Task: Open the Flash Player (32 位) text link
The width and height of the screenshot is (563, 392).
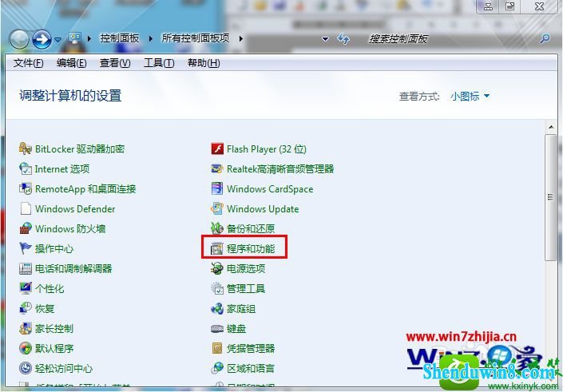Action: pyautogui.click(x=267, y=149)
